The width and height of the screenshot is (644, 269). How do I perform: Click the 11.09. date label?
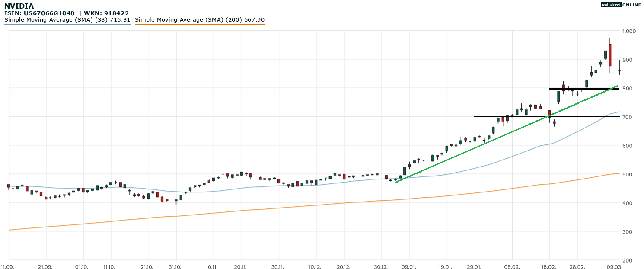tap(7, 267)
